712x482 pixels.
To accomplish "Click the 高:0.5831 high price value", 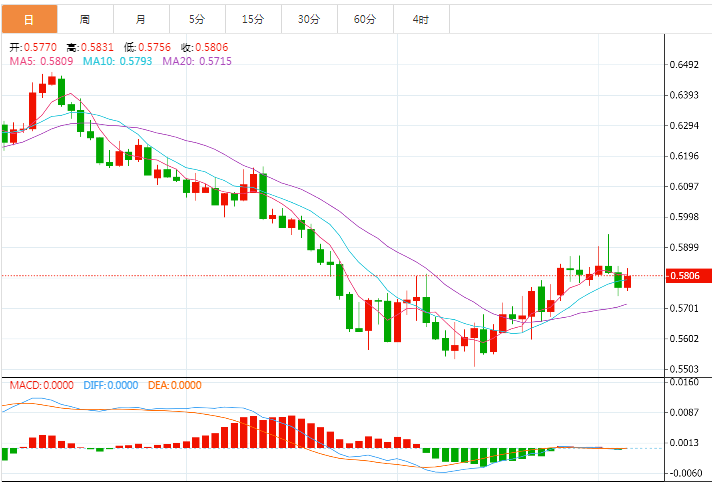I will click(90, 47).
